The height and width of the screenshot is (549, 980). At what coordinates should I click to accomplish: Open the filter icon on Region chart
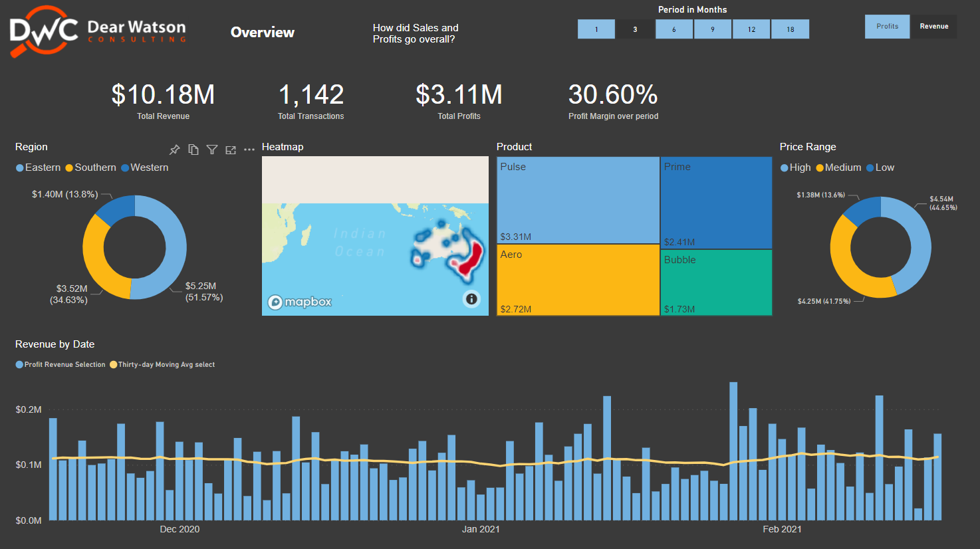212,150
